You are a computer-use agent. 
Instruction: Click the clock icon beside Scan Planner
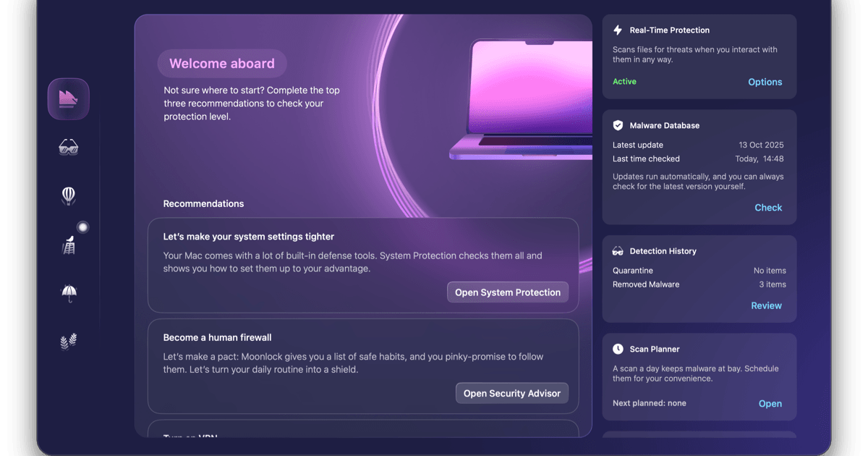pos(618,349)
